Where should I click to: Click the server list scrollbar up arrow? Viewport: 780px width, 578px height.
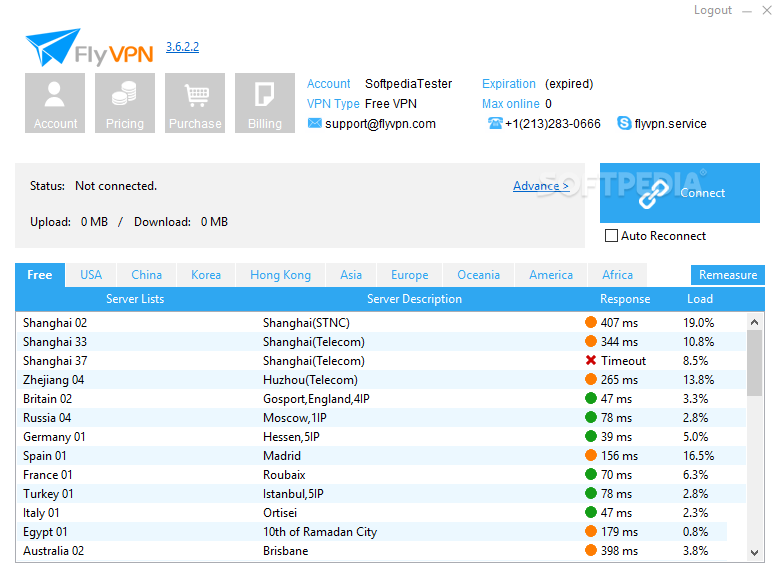(754, 322)
